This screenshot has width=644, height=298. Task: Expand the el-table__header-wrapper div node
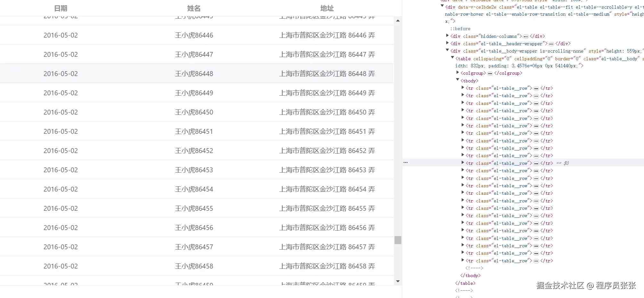point(447,43)
